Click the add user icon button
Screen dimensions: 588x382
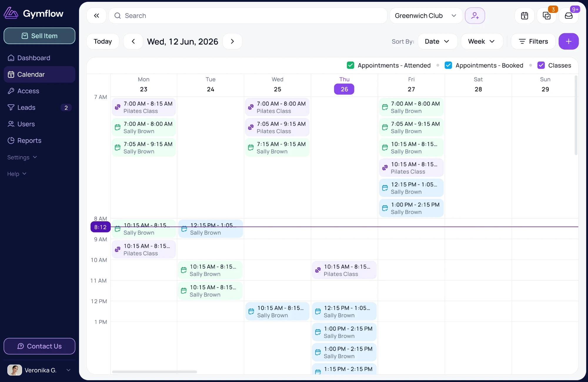475,16
